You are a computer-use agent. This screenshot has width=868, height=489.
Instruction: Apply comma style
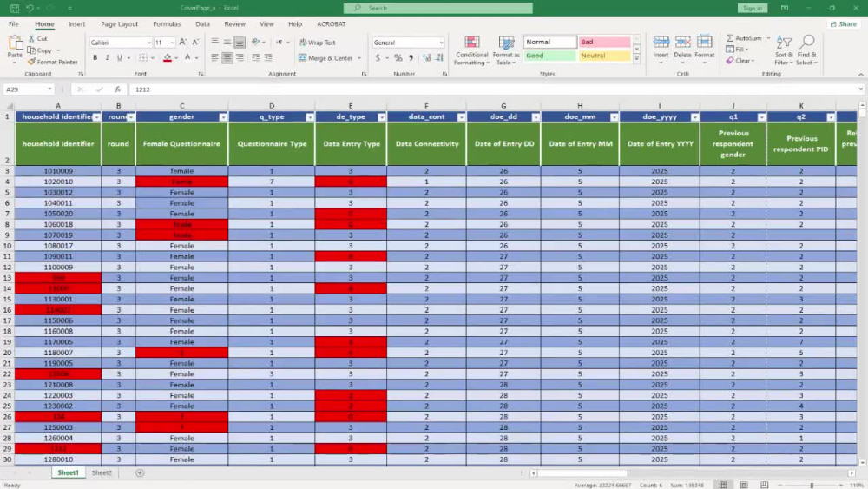[x=411, y=57]
